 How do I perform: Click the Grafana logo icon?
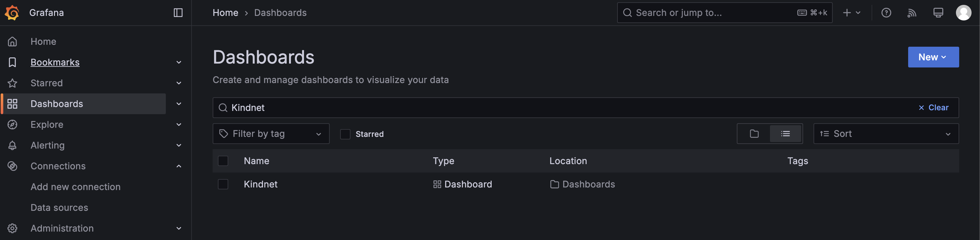click(12, 13)
